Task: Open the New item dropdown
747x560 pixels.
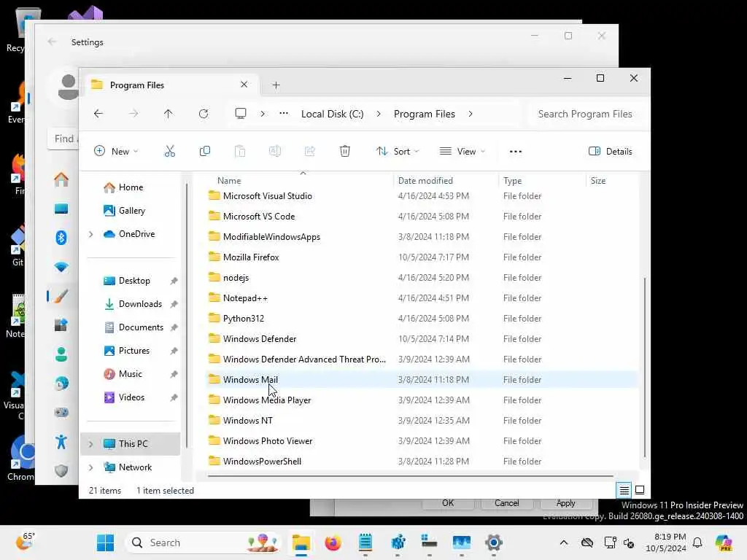Action: coord(116,152)
